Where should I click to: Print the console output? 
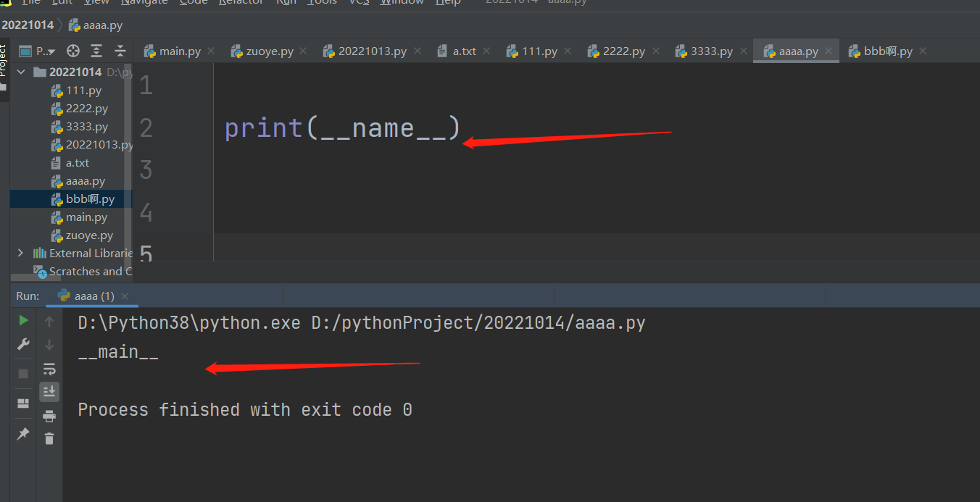[49, 416]
